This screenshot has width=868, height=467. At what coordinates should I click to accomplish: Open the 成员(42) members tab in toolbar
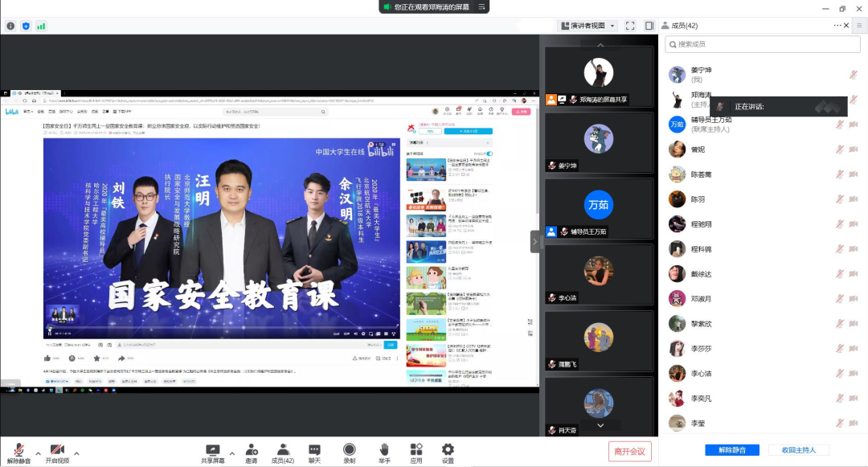pos(283,453)
